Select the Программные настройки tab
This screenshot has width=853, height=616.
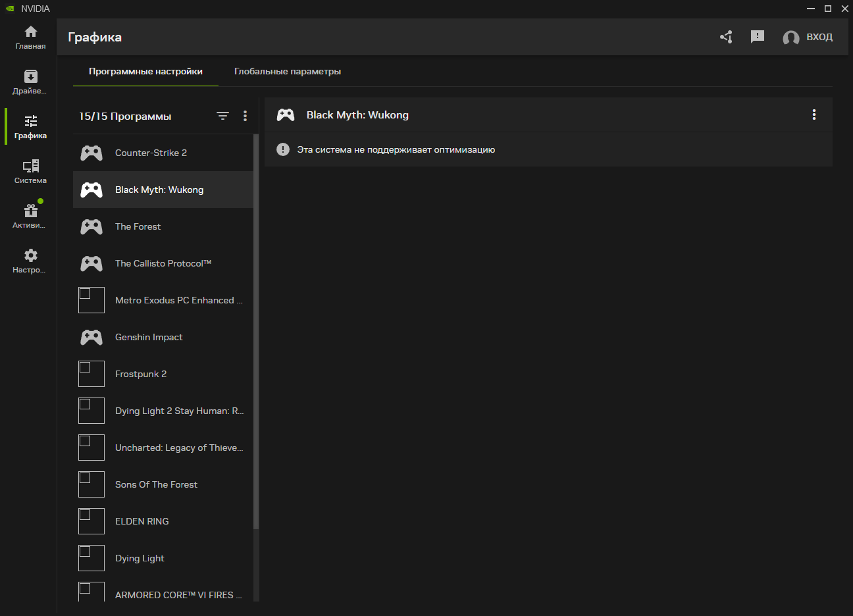145,71
